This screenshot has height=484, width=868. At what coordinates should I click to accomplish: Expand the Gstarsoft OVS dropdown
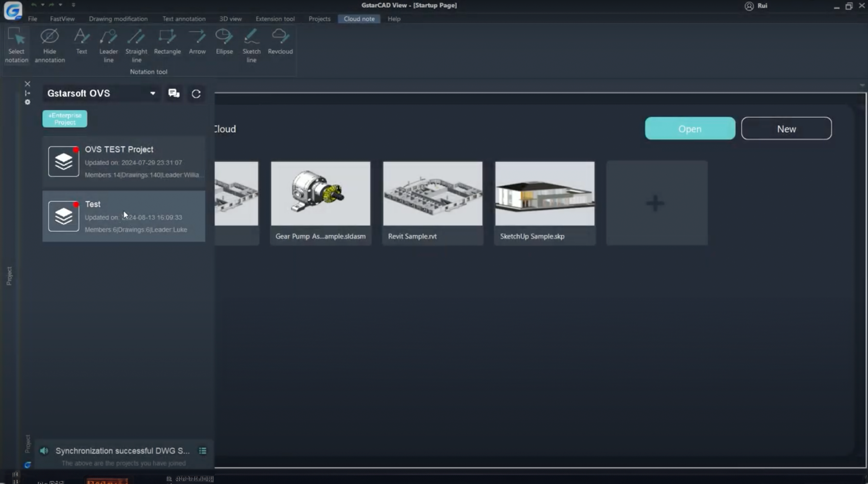pos(153,94)
